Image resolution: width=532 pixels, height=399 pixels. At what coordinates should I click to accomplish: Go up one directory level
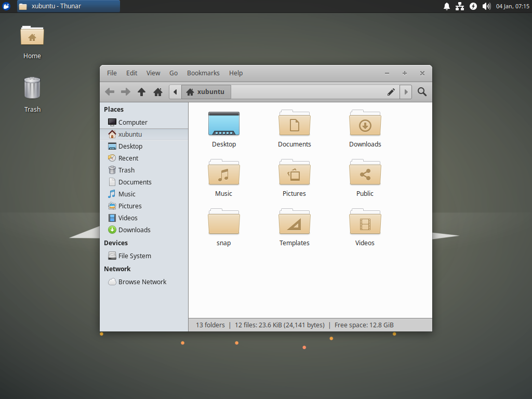(x=141, y=91)
